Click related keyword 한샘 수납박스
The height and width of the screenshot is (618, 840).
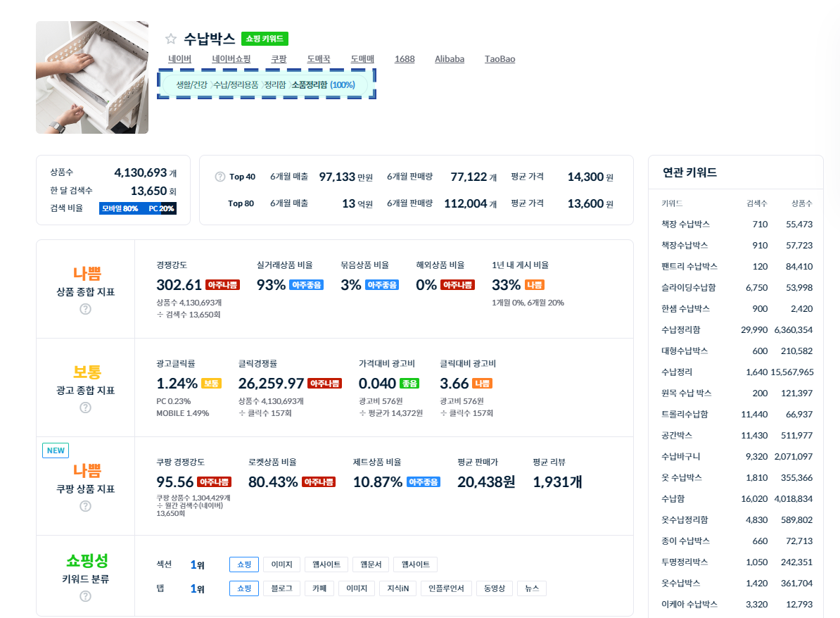tap(685, 309)
